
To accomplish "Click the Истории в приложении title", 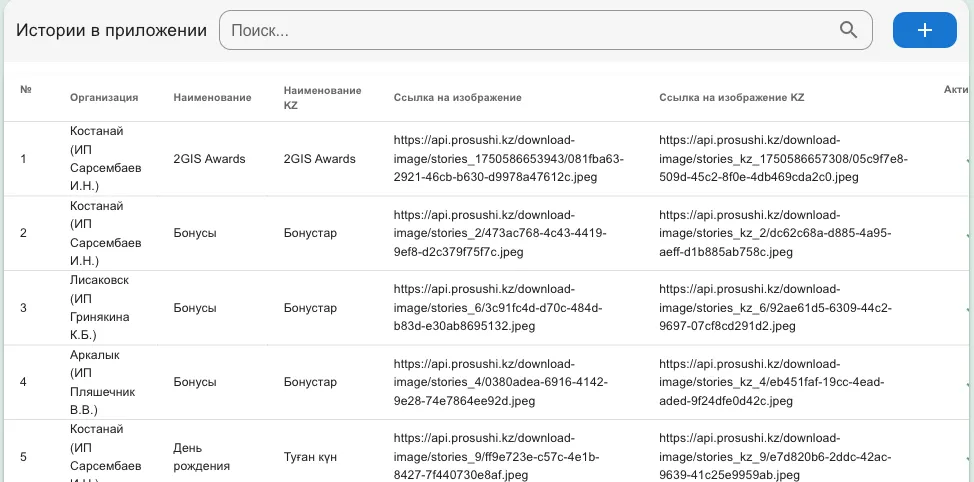I will [x=111, y=30].
